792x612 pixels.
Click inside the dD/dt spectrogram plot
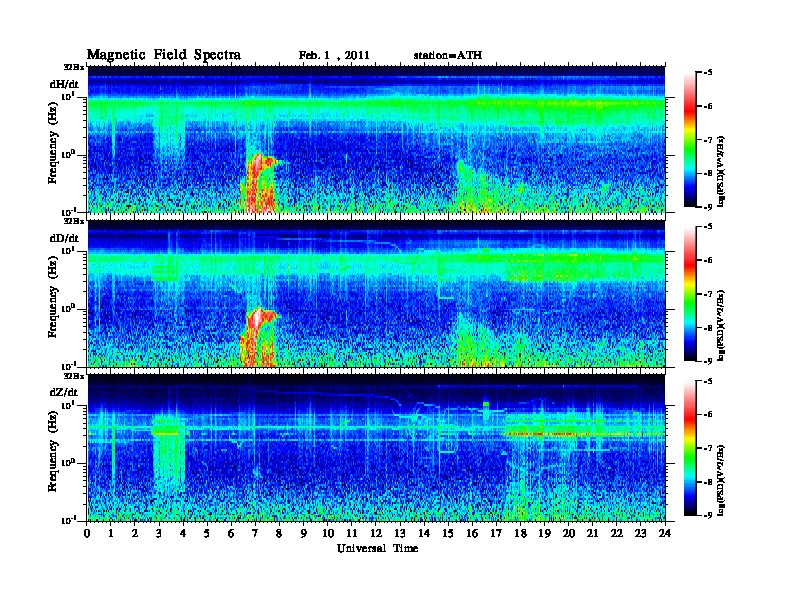coord(376,294)
